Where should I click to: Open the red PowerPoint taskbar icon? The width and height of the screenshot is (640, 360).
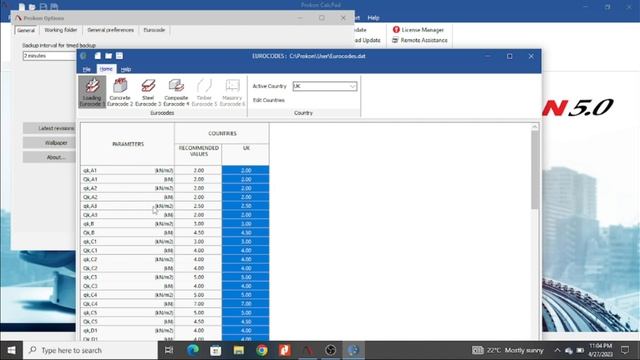pyautogui.click(x=284, y=350)
